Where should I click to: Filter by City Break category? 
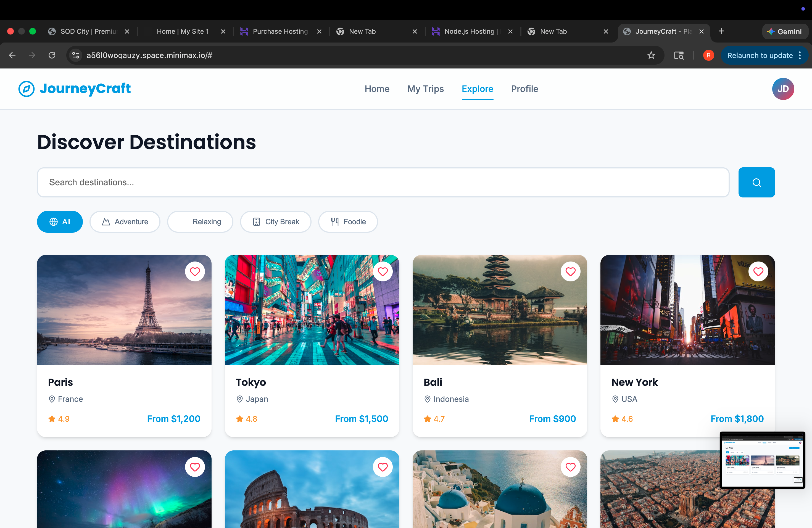pyautogui.click(x=276, y=222)
